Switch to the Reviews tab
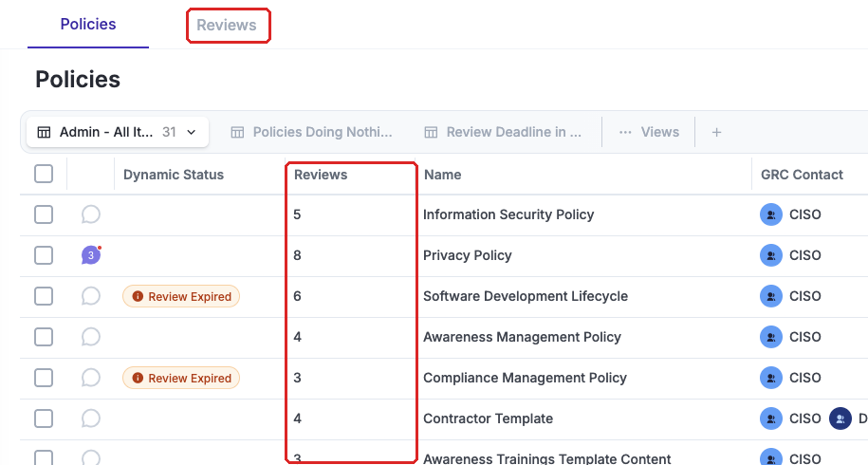 pyautogui.click(x=227, y=25)
